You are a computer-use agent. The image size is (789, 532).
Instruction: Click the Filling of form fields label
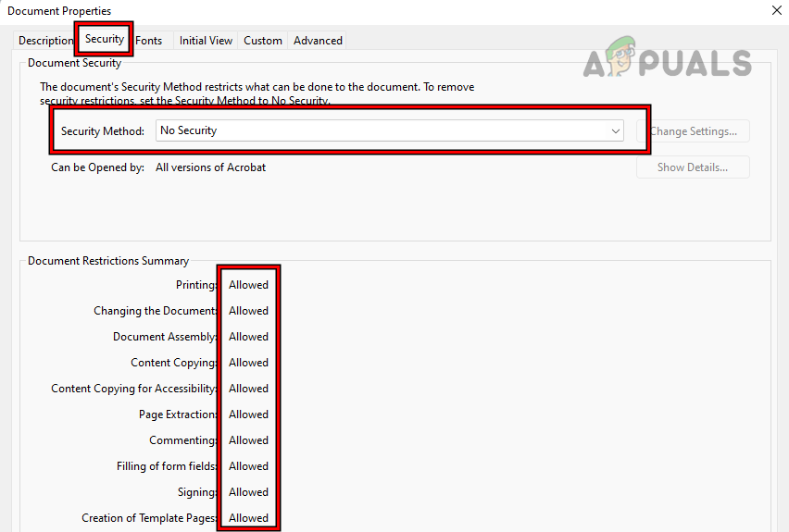[x=167, y=466]
